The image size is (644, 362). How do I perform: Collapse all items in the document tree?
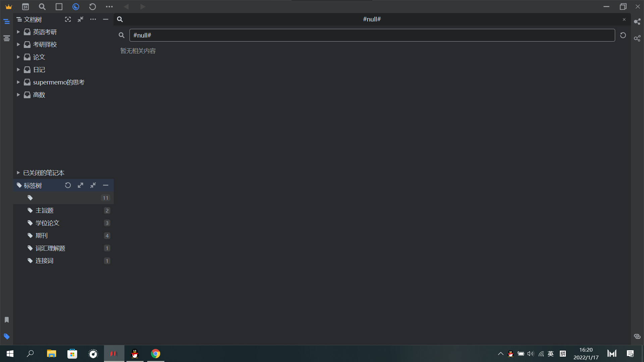tap(80, 19)
